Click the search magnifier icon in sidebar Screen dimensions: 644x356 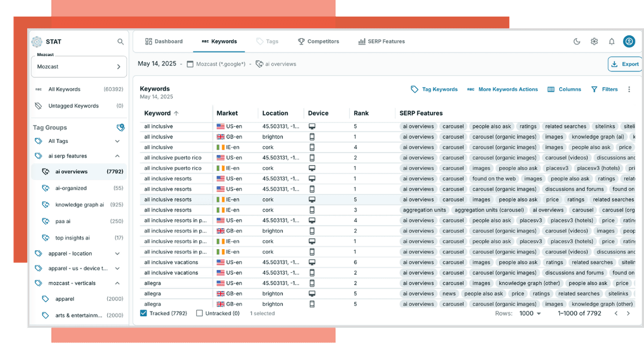121,42
